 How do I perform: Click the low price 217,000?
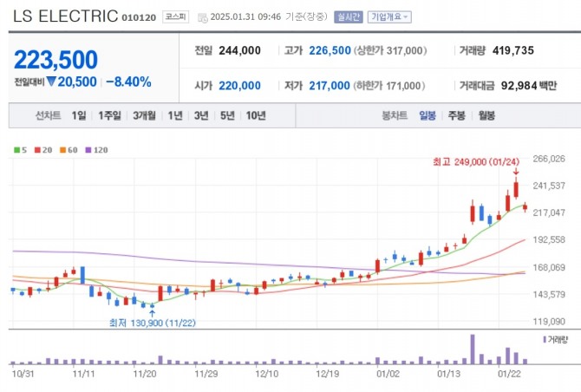tap(330, 86)
